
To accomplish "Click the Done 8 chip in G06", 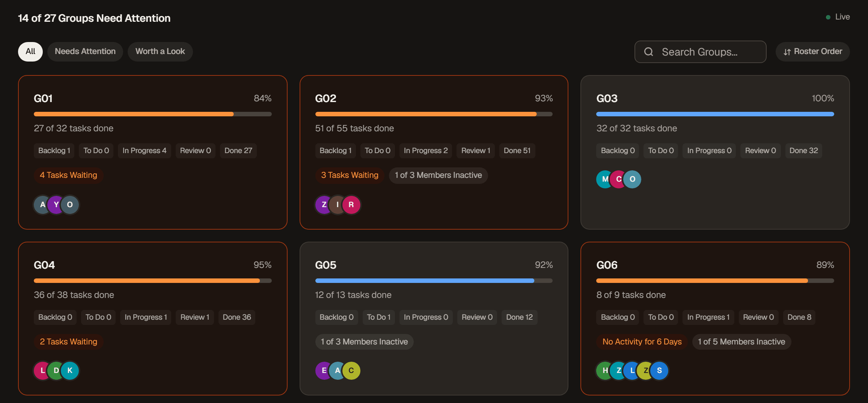I will pos(799,317).
